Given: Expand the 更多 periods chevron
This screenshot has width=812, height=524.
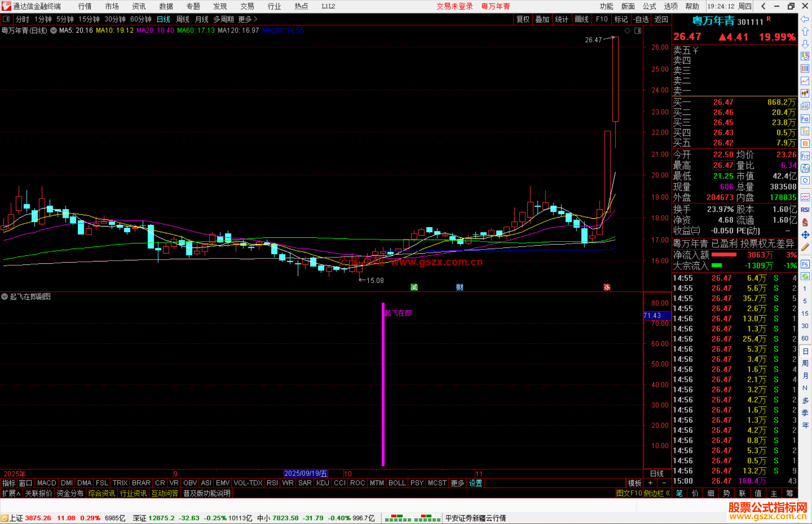Looking at the screenshot, I should 256,19.
